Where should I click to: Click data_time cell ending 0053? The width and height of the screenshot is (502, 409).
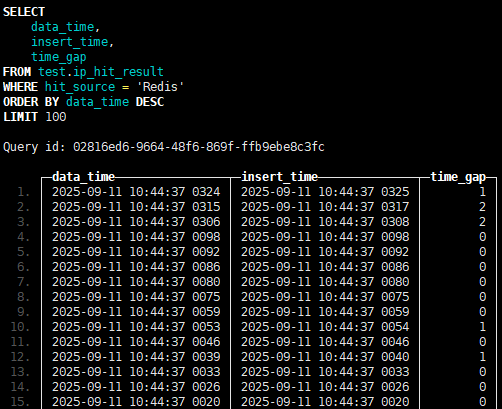point(136,327)
